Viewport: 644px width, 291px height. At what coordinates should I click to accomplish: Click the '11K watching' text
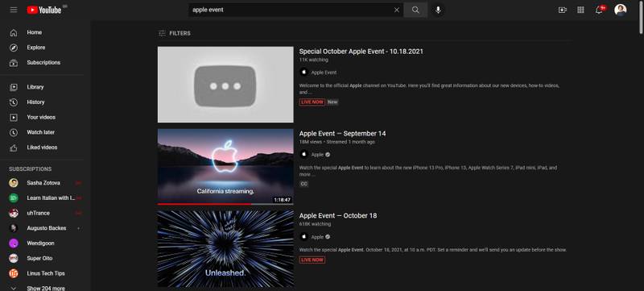313,60
